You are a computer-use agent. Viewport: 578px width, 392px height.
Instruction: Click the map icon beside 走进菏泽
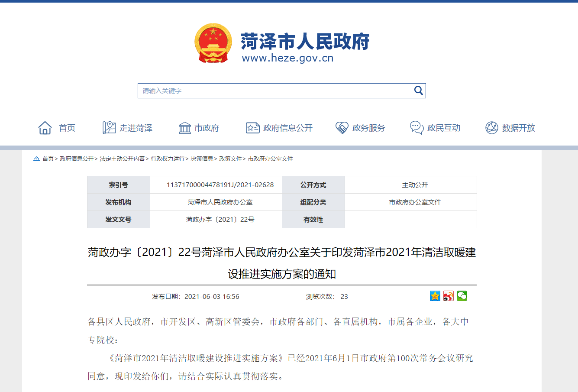(109, 128)
